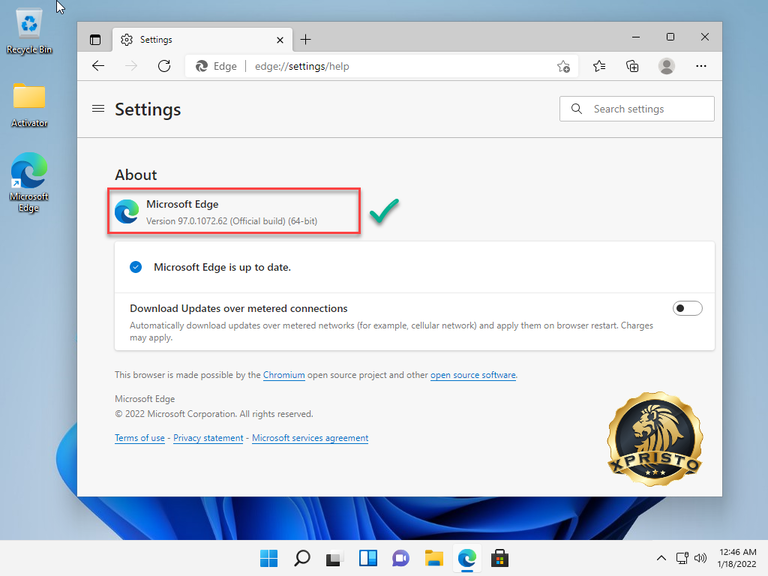Screen dimensions: 768x576
Task: Open the Terms of use link
Action: [140, 438]
